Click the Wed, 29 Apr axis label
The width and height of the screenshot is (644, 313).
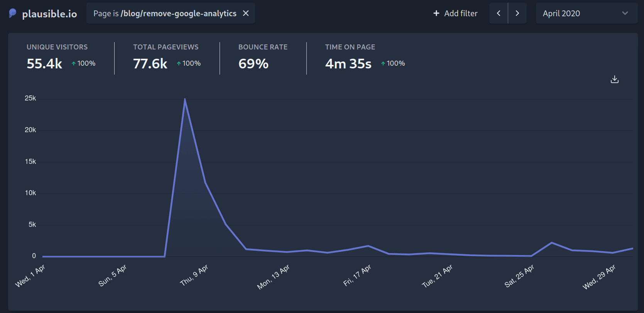[599, 277]
